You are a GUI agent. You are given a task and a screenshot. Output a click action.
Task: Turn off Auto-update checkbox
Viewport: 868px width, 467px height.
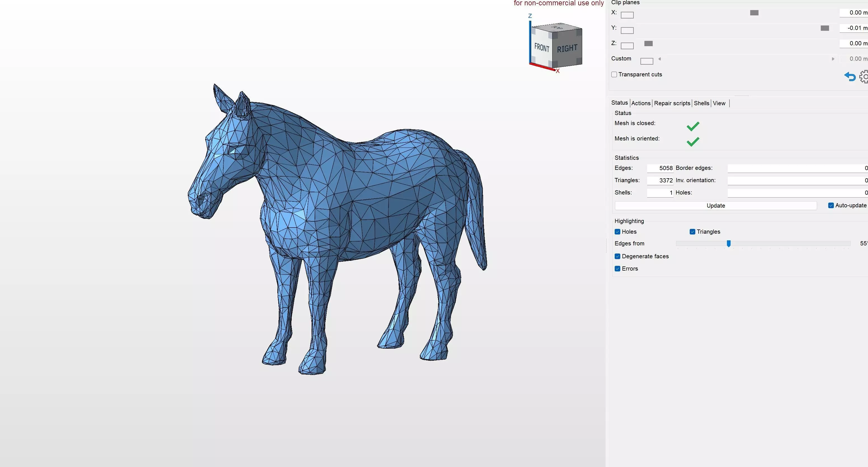(x=830, y=206)
